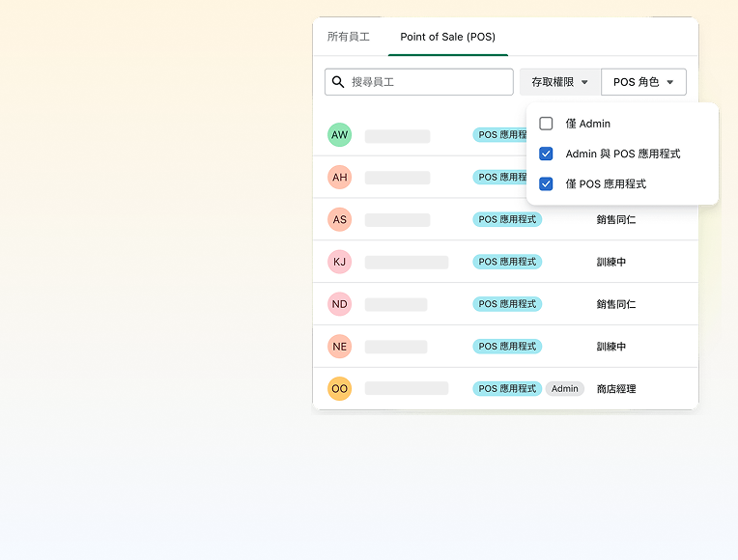Switch to the 所有員工 tab
Image resolution: width=738 pixels, height=560 pixels.
point(348,37)
